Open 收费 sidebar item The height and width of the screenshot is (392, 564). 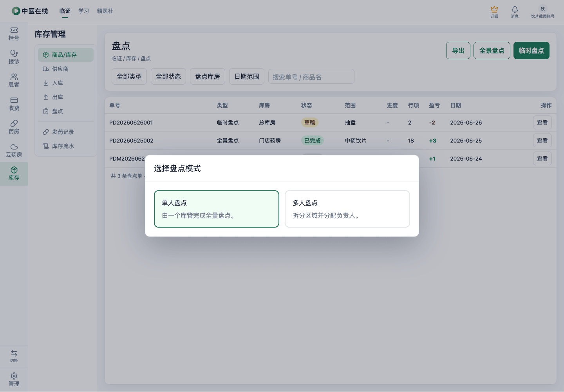point(14,104)
